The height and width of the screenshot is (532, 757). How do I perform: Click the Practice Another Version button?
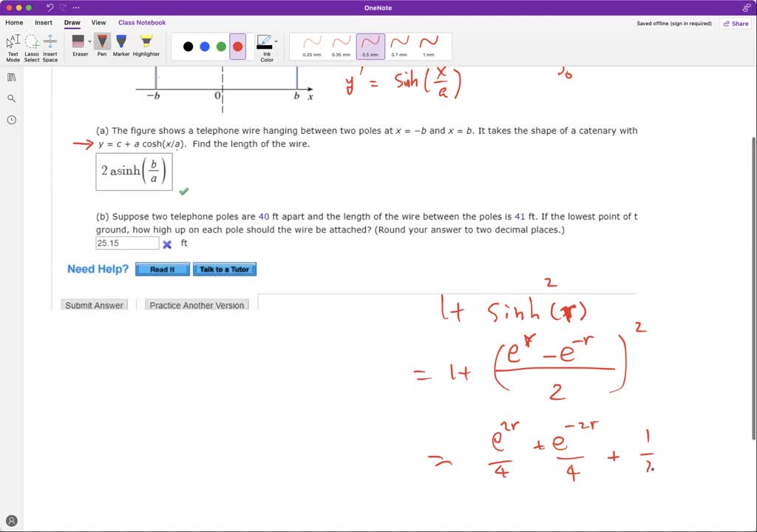(x=197, y=304)
